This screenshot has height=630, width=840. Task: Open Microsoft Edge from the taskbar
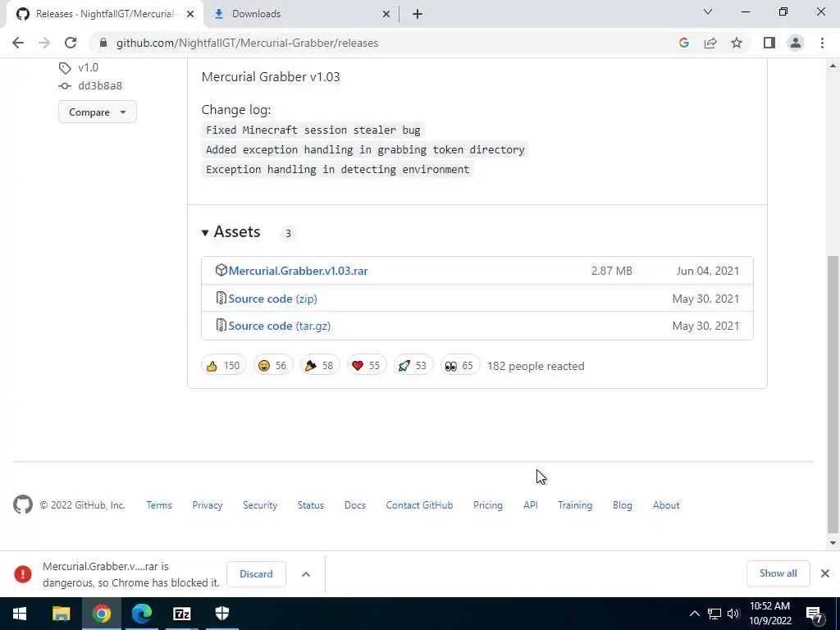142,614
